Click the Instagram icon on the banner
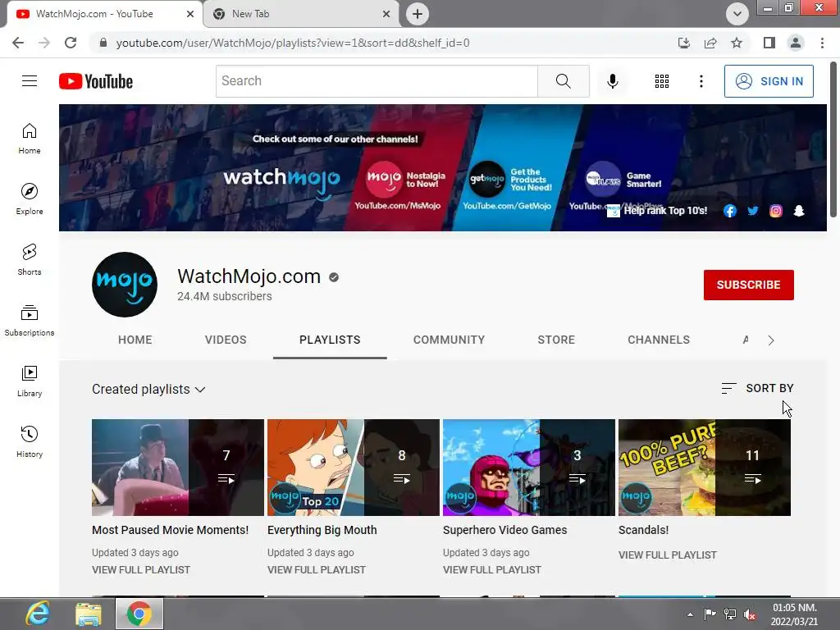 (776, 211)
